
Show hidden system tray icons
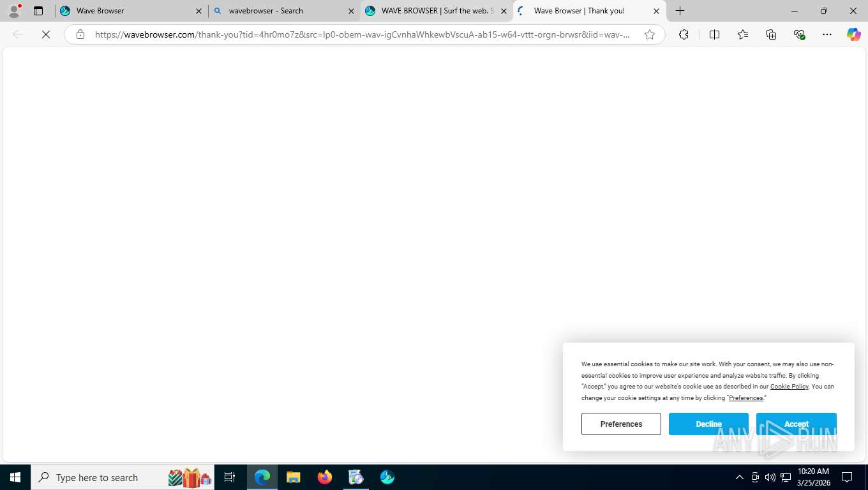(x=739, y=477)
